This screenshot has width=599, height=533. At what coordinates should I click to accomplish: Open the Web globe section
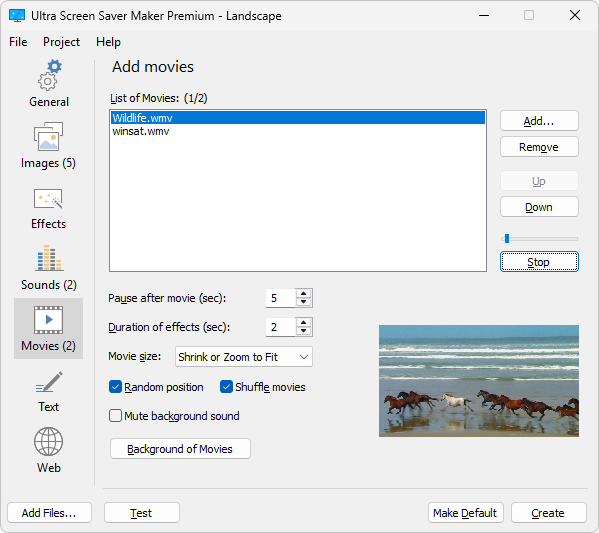click(x=49, y=442)
